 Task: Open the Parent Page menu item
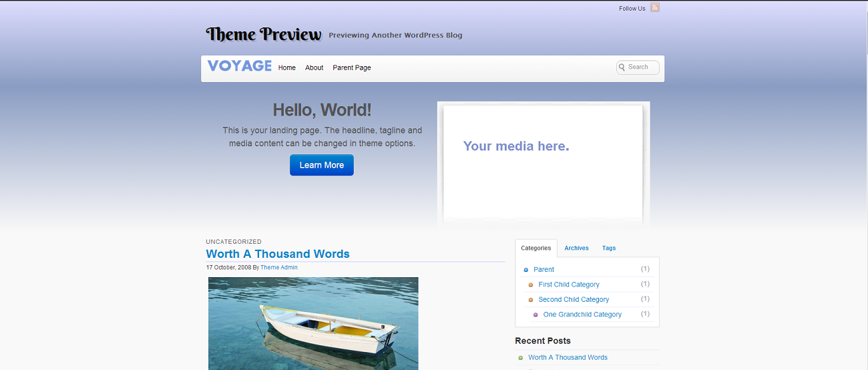coord(352,67)
